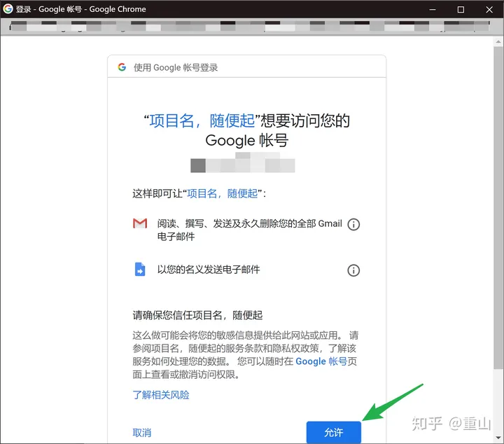Click the Google G logo in card header
The image size is (504, 444).
122,67
